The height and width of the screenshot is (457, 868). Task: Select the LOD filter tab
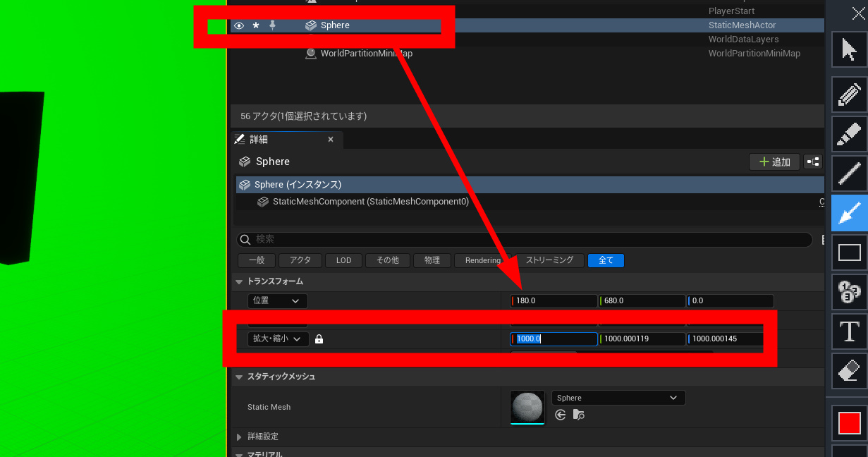tap(343, 260)
